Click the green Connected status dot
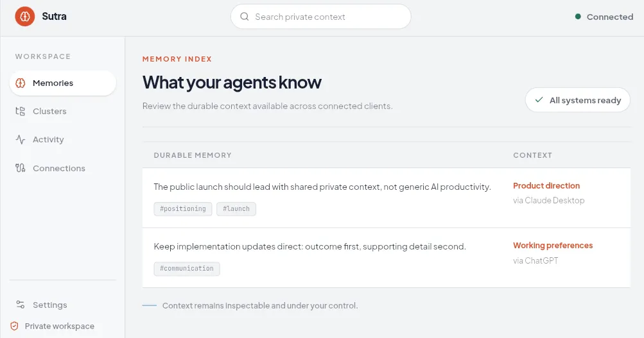The height and width of the screenshot is (338, 644). [578, 17]
